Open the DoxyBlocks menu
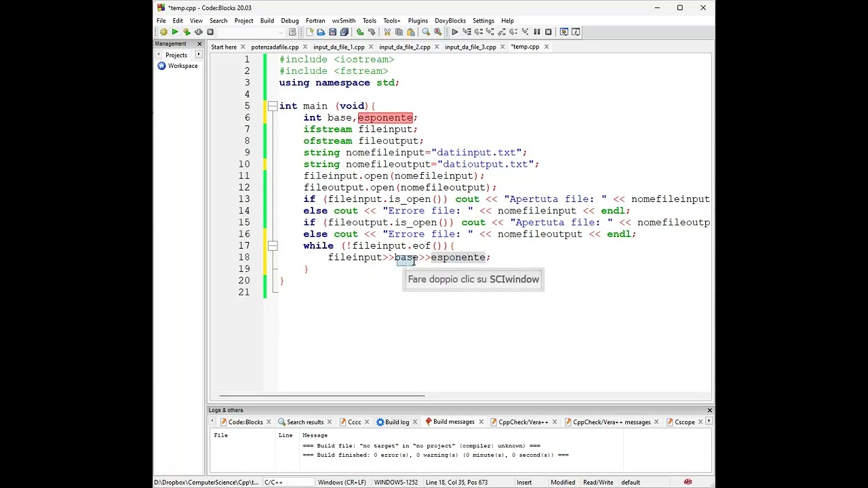This screenshot has height=488, width=868. click(450, 20)
